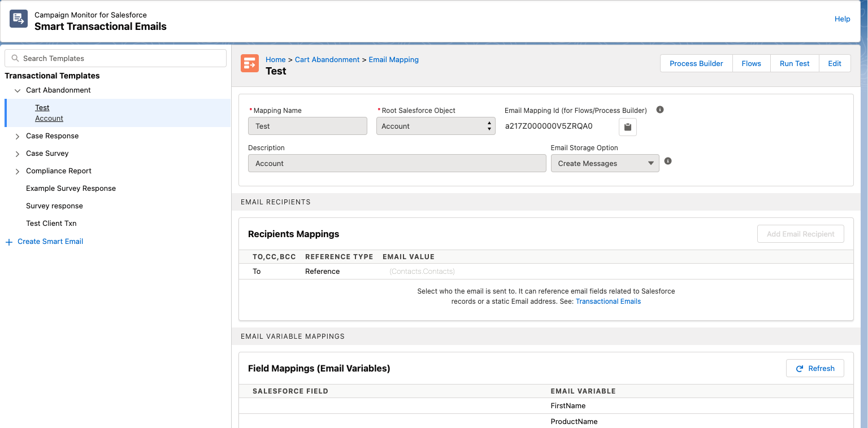Click the orange Email Mapping icon
The width and height of the screenshot is (868, 428).
coord(250,63)
